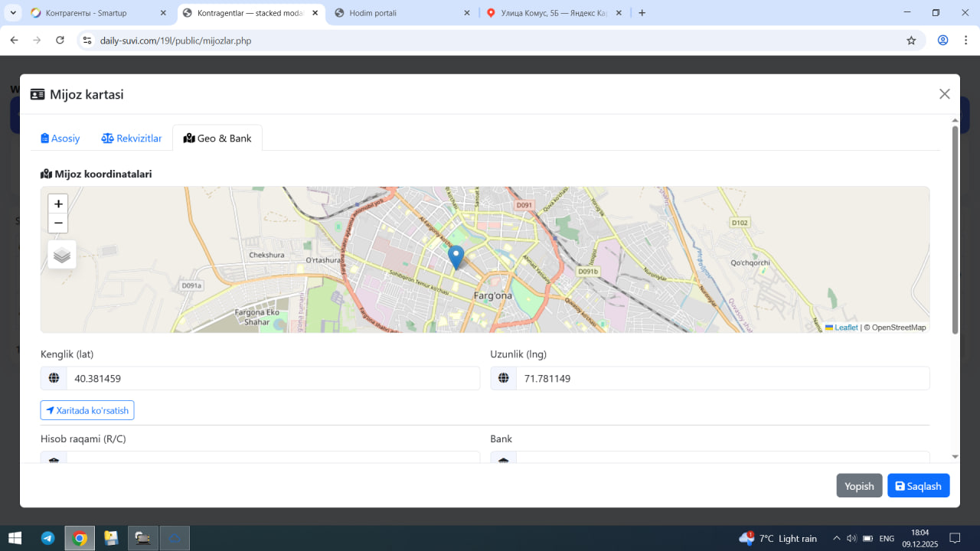
Task: Open the browser profile icon
Action: [943, 41]
